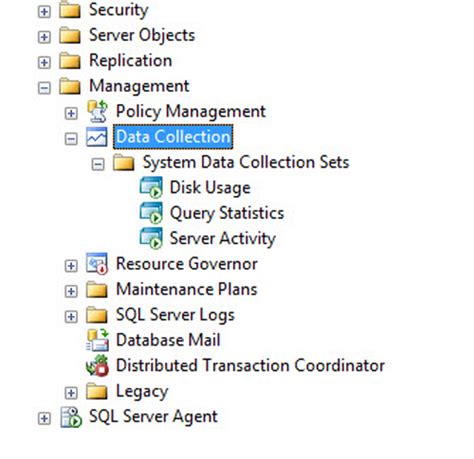The width and height of the screenshot is (474, 459).
Task: Expand the Security folder node
Action: click(x=44, y=12)
